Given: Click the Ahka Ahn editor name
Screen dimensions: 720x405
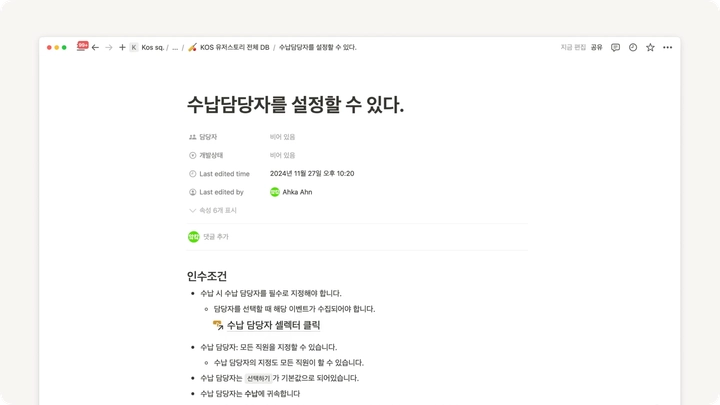Looking at the screenshot, I should (297, 192).
